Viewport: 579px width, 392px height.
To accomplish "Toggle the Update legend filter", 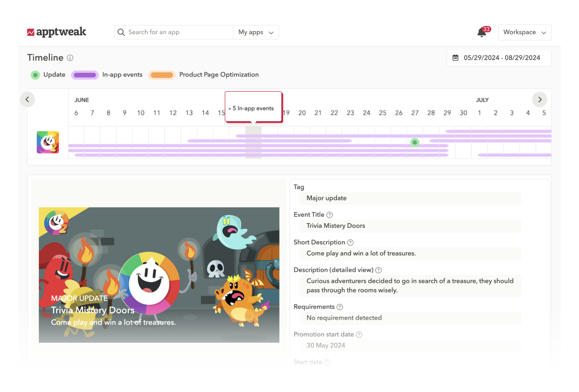I will pyautogui.click(x=48, y=75).
